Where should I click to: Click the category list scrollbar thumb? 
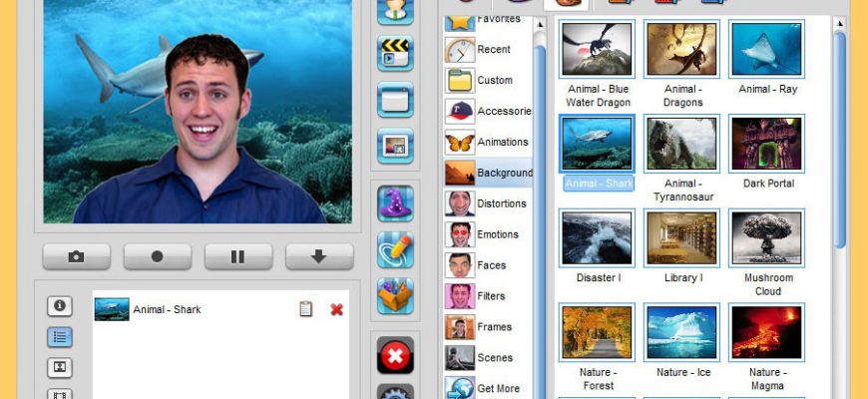tap(540, 221)
